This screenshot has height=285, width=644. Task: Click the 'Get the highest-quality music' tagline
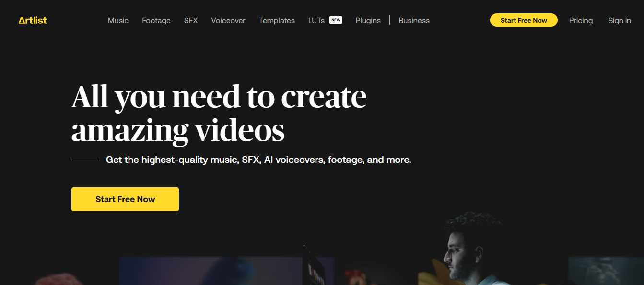pyautogui.click(x=258, y=160)
